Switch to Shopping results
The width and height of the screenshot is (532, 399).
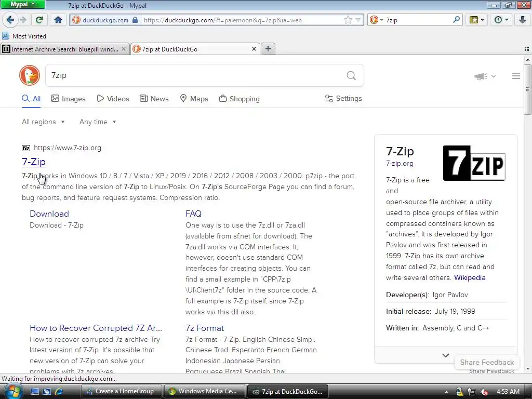(x=239, y=99)
